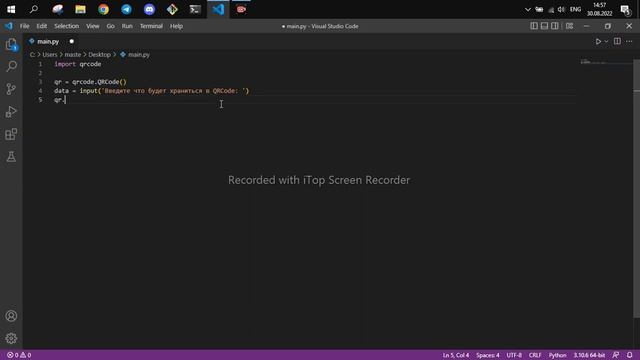This screenshot has width=640, height=360.
Task: Open the Manage gear settings
Action: click(x=11, y=338)
